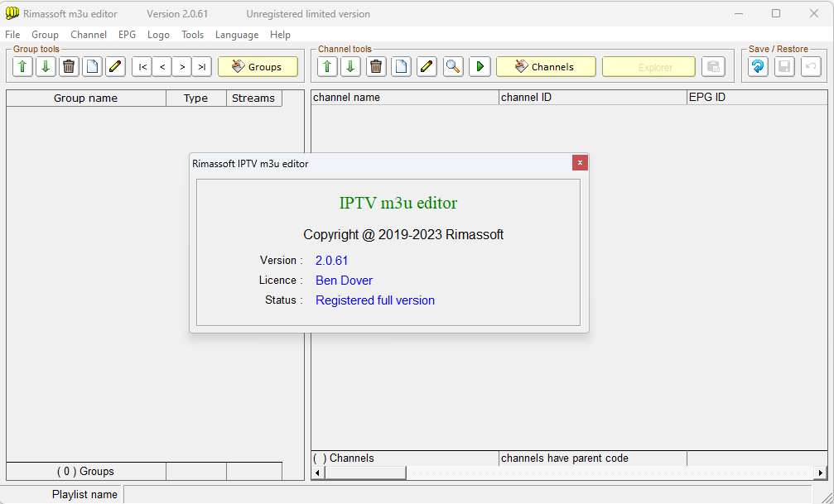Screen dimensions: 834x504
Task: Close the Rimassoft IPTV about dialog
Action: tap(580, 163)
